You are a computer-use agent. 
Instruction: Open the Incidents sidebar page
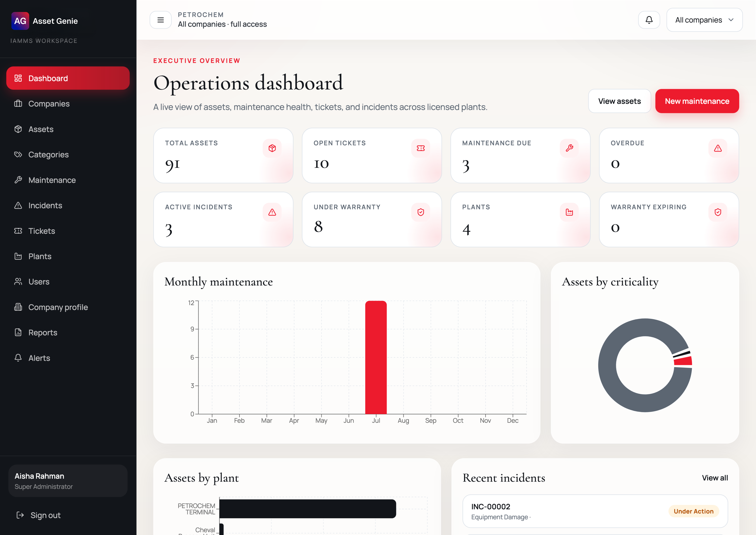(x=68, y=205)
